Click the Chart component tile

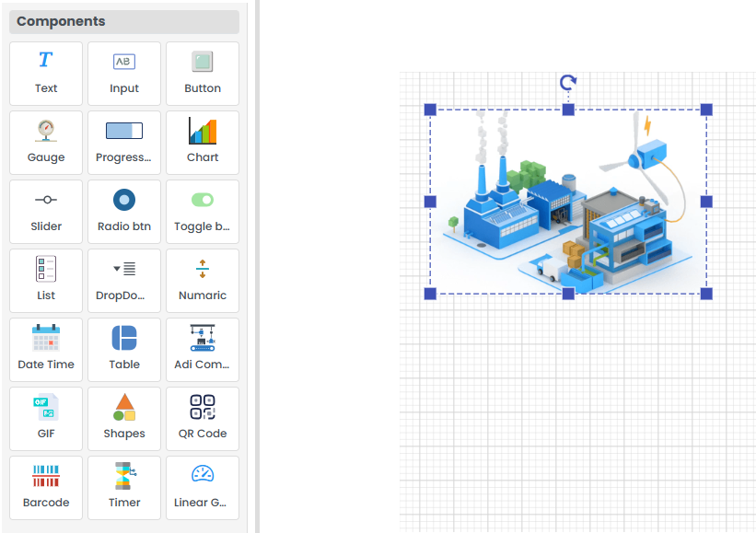203,143
